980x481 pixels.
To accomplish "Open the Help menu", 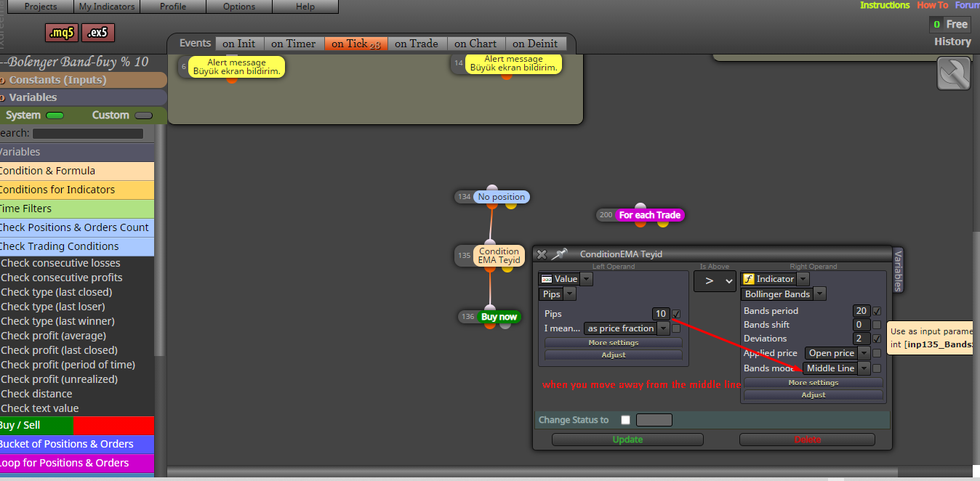I will pos(305,7).
